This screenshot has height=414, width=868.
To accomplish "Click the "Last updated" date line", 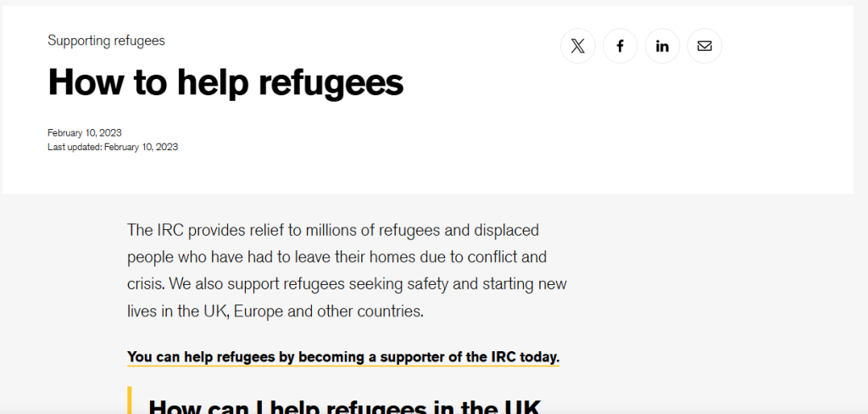I will 113,147.
